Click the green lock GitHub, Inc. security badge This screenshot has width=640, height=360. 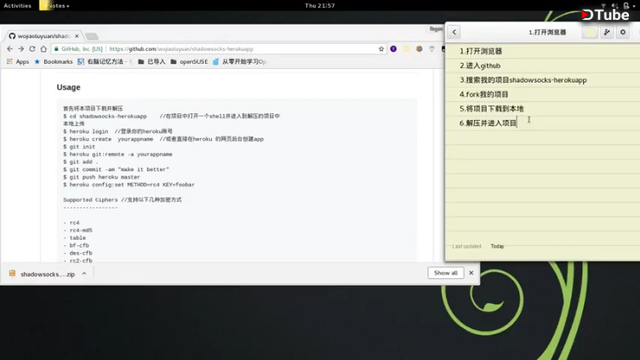(x=78, y=49)
